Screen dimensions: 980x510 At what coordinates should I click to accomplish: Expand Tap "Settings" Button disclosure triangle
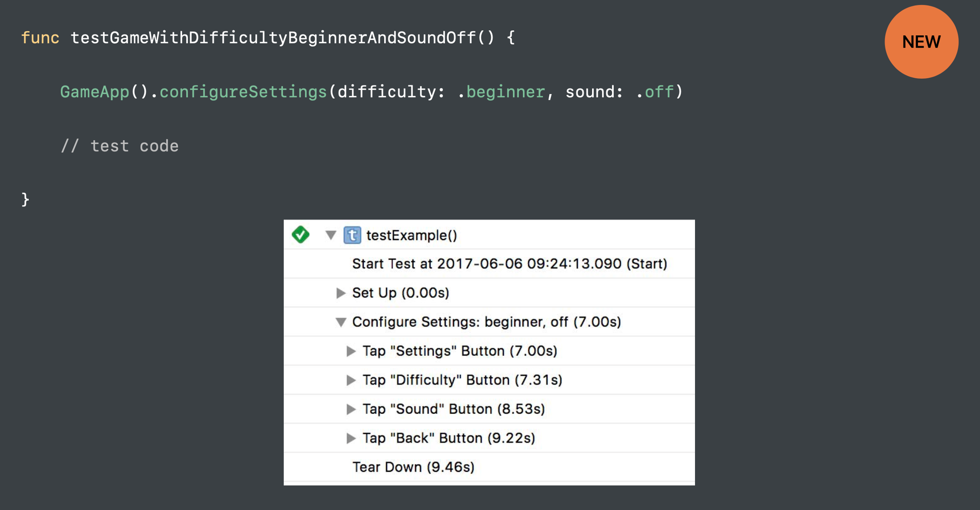[350, 351]
